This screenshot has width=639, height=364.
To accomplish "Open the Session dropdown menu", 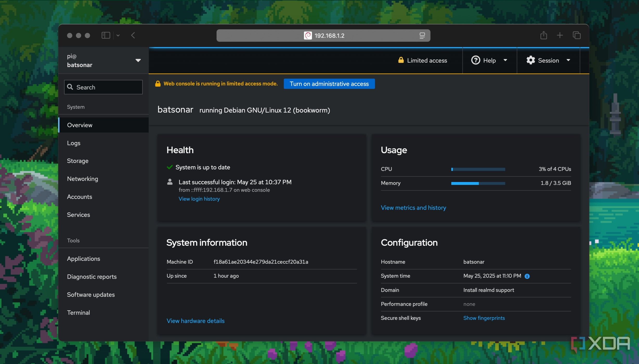I will tap(548, 61).
